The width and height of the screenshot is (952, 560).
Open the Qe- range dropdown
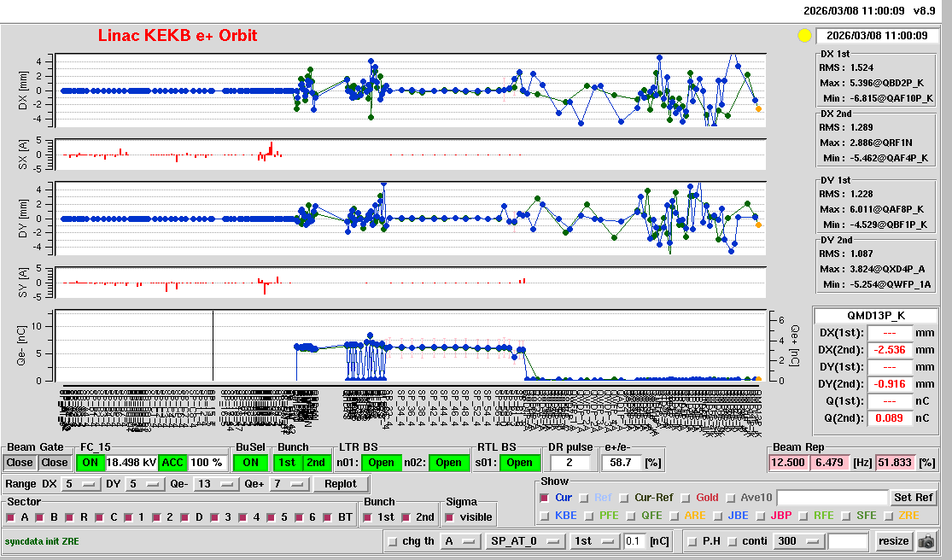pyautogui.click(x=216, y=484)
